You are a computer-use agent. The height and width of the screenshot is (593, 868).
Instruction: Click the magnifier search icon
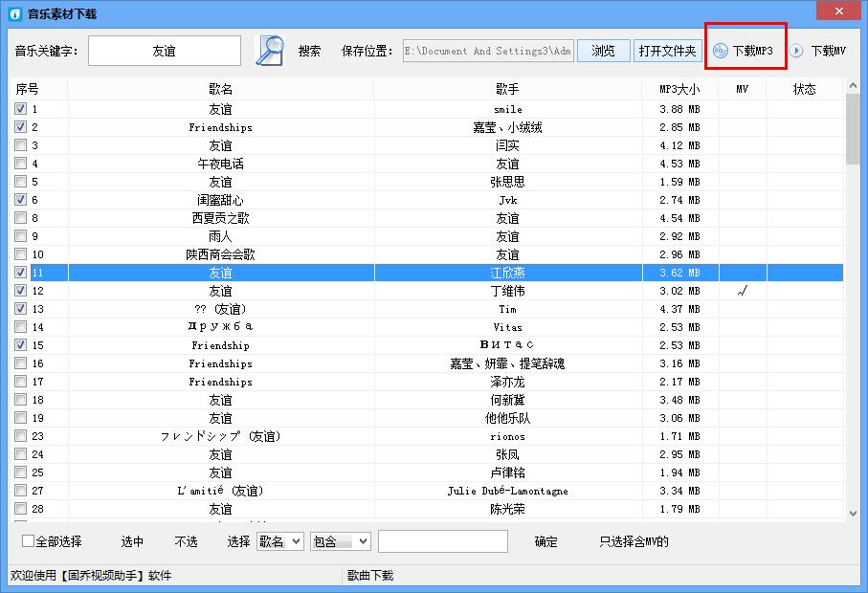click(269, 50)
